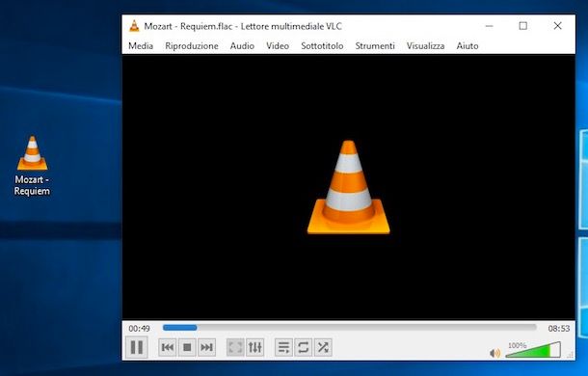
Task: Open the Video menu
Action: (278, 45)
